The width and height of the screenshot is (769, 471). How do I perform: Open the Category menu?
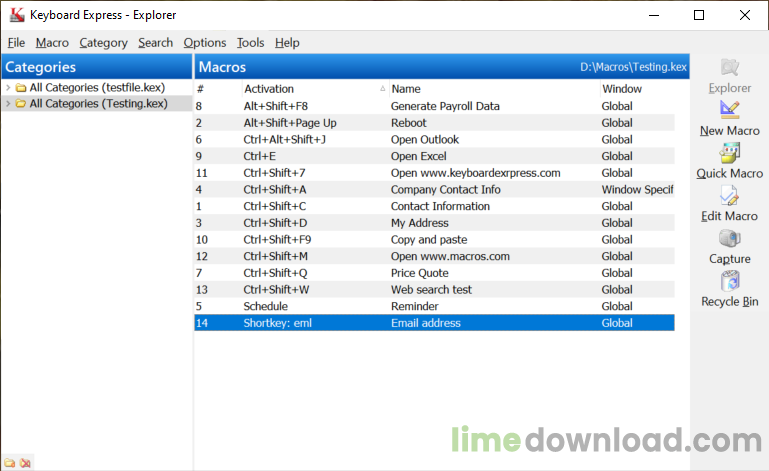pyautogui.click(x=103, y=43)
